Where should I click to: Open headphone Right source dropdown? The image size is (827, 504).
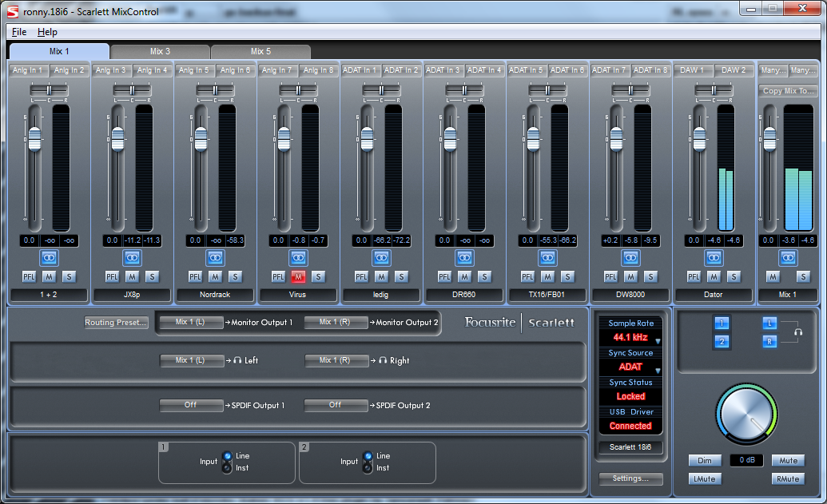[336, 360]
